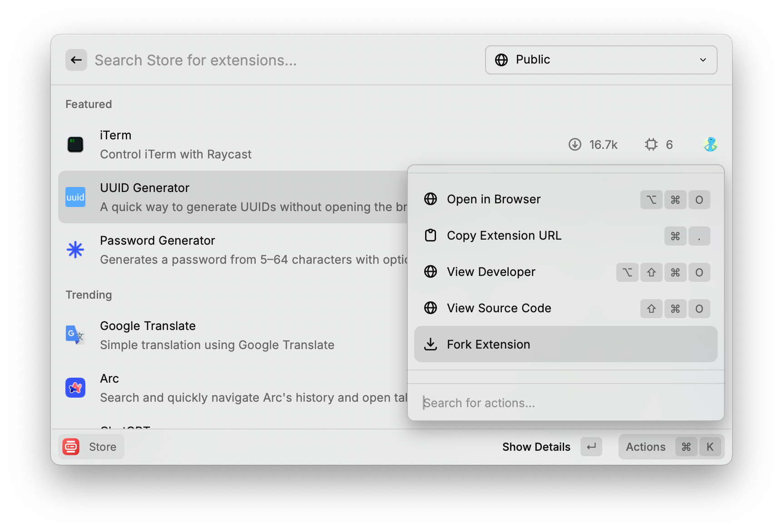783x532 pixels.
Task: Click 'Simple translation using Google Translate' description
Action: click(217, 345)
